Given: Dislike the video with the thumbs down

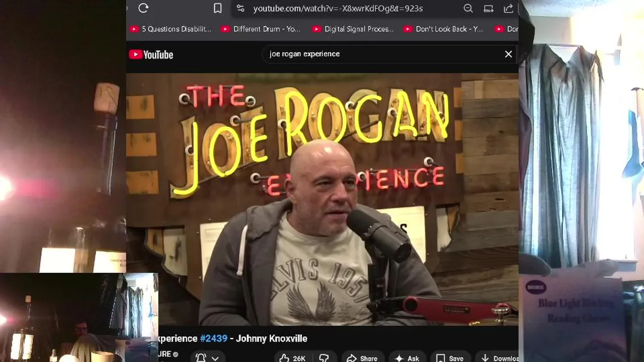Looking at the screenshot, I should [x=324, y=358].
